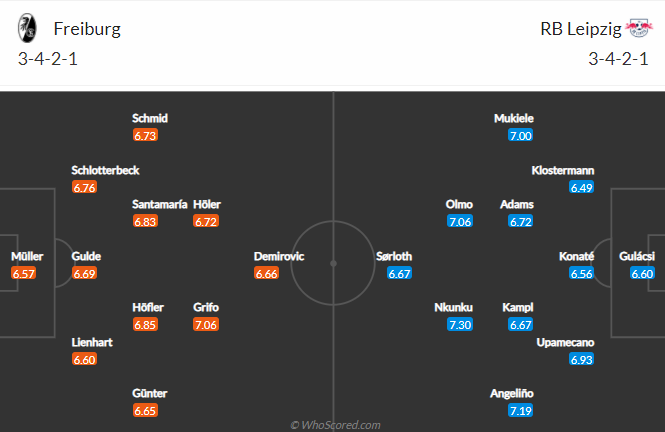Select Freiburg player Schmid
This screenshot has height=432, width=665.
tap(150, 118)
